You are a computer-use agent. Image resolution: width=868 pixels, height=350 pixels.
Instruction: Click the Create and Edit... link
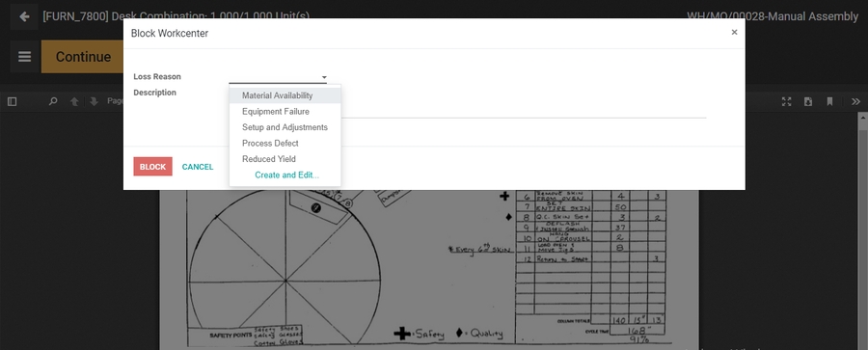[x=286, y=175]
